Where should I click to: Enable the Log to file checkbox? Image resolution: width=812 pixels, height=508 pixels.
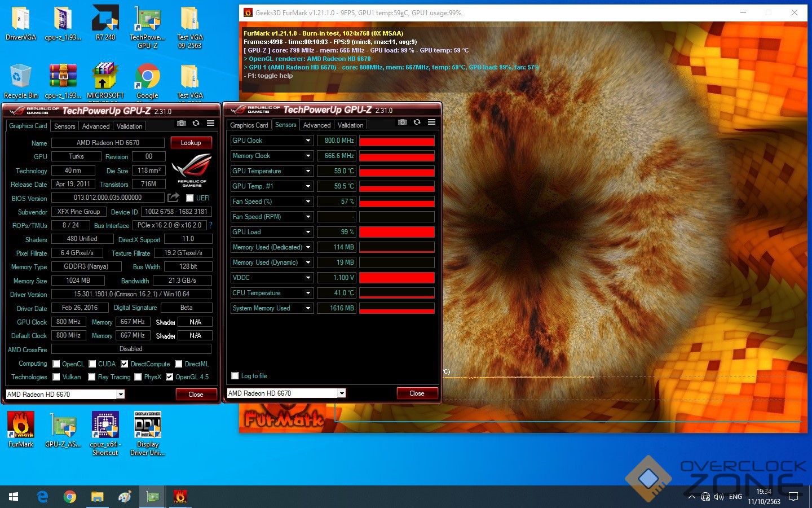pos(235,376)
